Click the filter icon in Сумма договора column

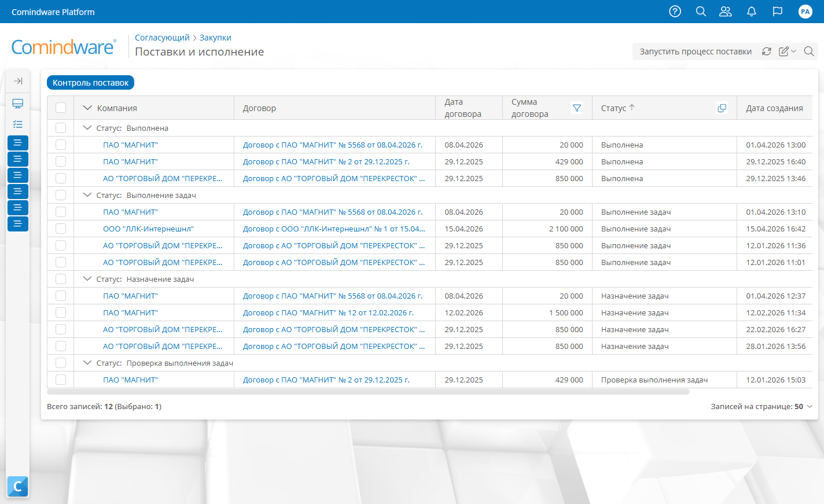coord(577,108)
